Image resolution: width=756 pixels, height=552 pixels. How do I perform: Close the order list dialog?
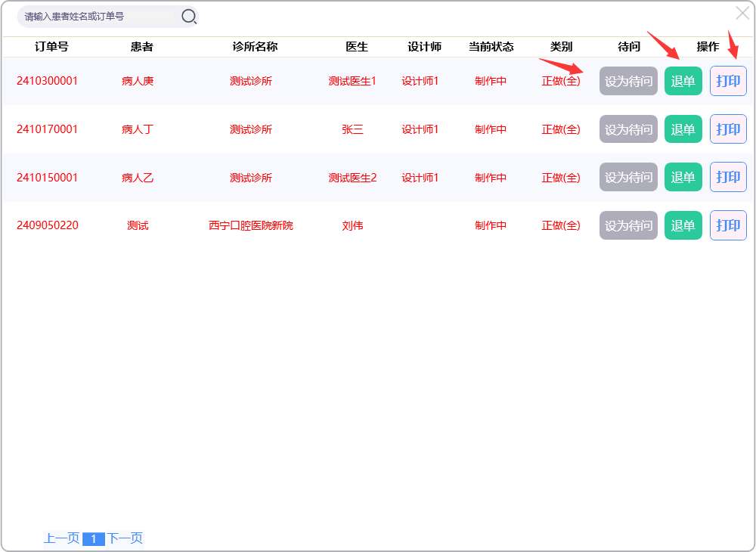pyautogui.click(x=742, y=13)
